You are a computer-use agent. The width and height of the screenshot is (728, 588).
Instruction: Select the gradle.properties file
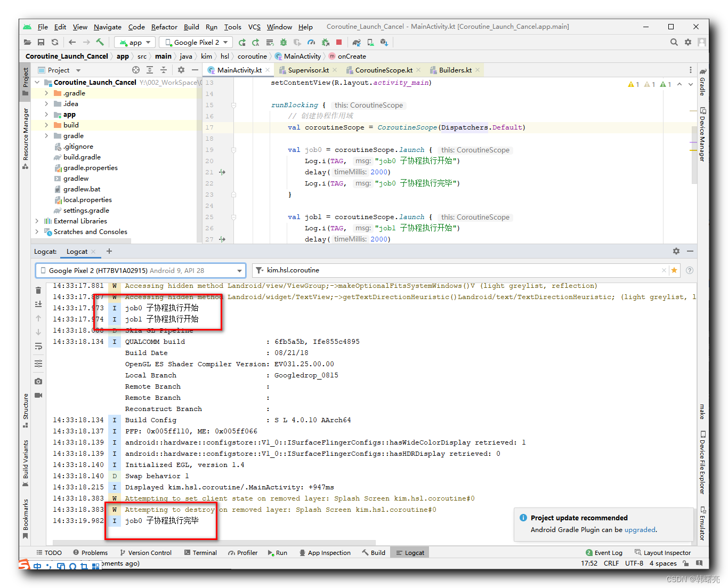click(91, 167)
